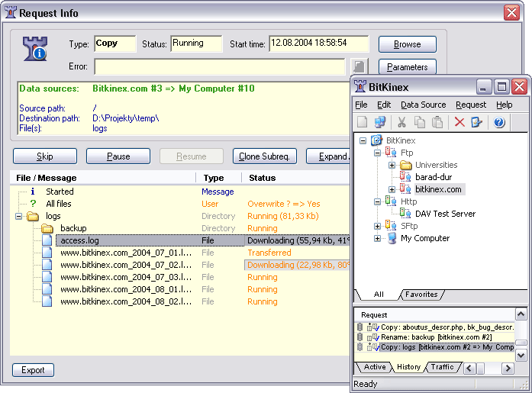This screenshot has width=532, height=393.
Task: Click the Export button
Action: pyautogui.click(x=33, y=370)
